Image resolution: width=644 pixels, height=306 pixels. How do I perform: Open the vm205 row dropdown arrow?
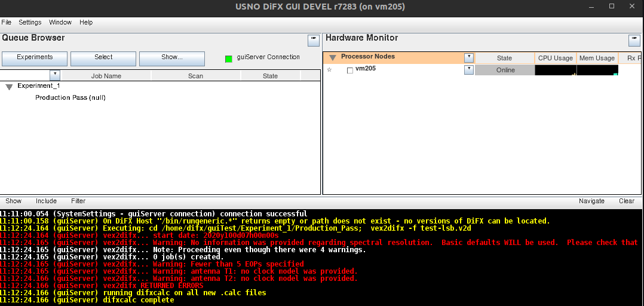[469, 69]
